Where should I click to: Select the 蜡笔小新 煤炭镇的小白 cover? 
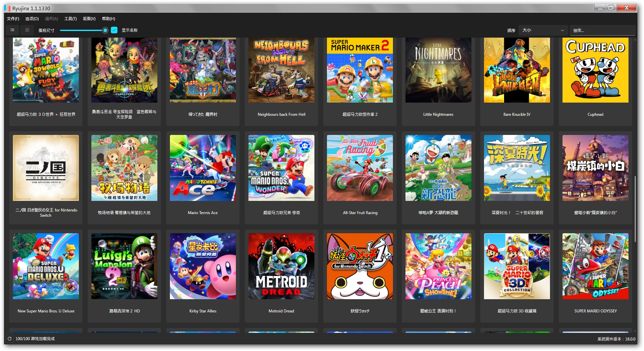595,168
